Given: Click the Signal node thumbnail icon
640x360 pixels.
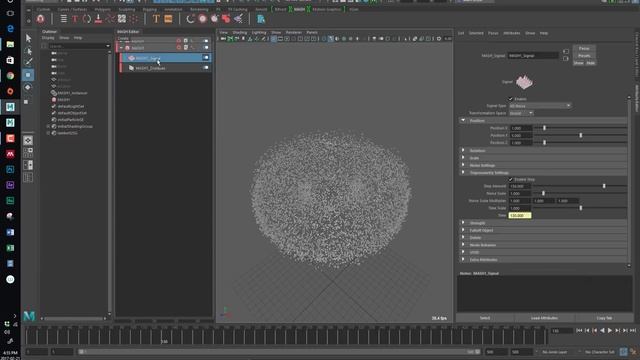Looking at the screenshot, I should point(524,82).
